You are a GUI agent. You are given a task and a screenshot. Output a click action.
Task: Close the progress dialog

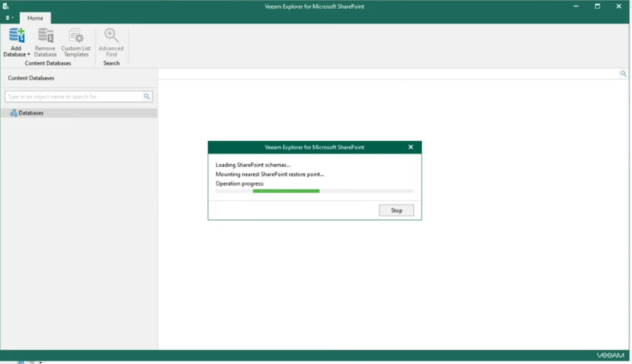pos(410,147)
